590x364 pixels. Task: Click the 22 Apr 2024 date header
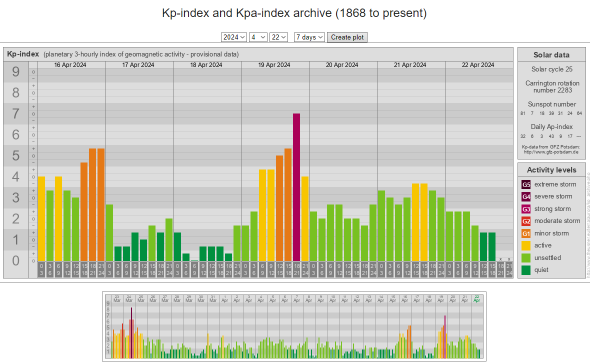478,64
